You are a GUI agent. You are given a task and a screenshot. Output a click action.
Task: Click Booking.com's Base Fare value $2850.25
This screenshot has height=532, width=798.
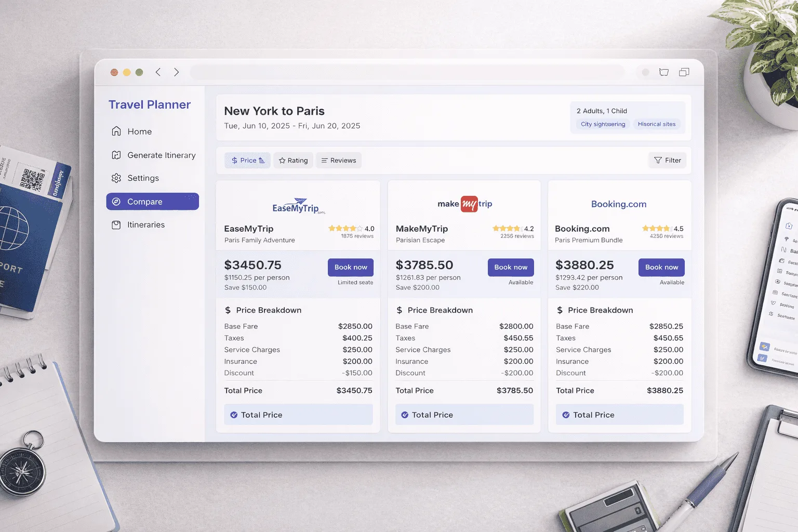pyautogui.click(x=666, y=326)
